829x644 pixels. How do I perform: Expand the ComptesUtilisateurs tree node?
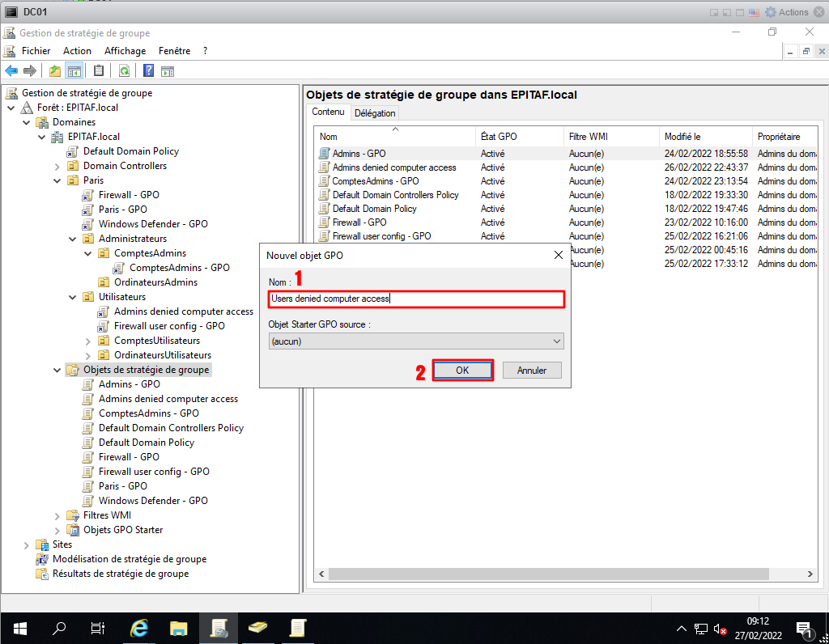pos(88,341)
